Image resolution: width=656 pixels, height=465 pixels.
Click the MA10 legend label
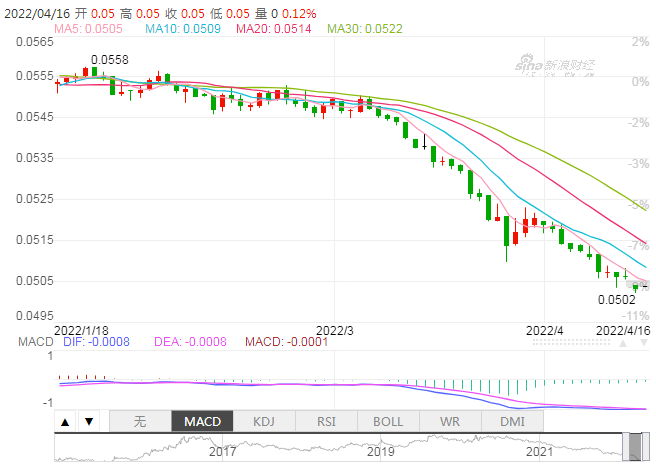[180, 29]
